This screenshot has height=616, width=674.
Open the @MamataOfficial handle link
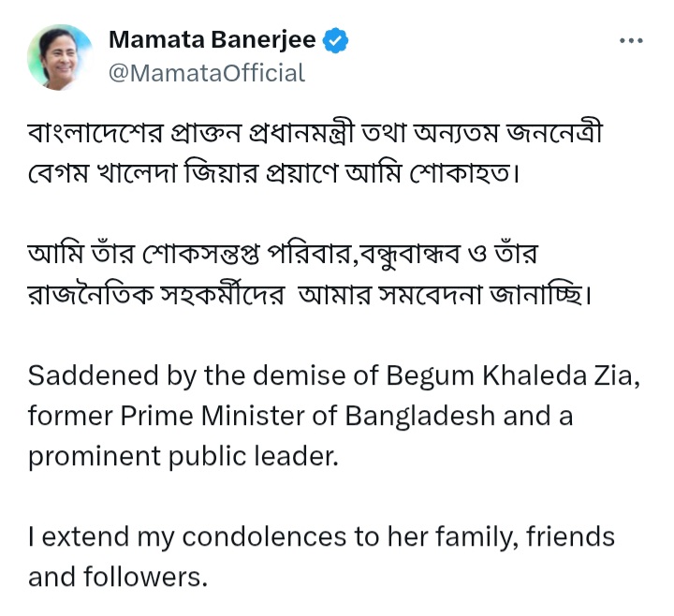207,73
